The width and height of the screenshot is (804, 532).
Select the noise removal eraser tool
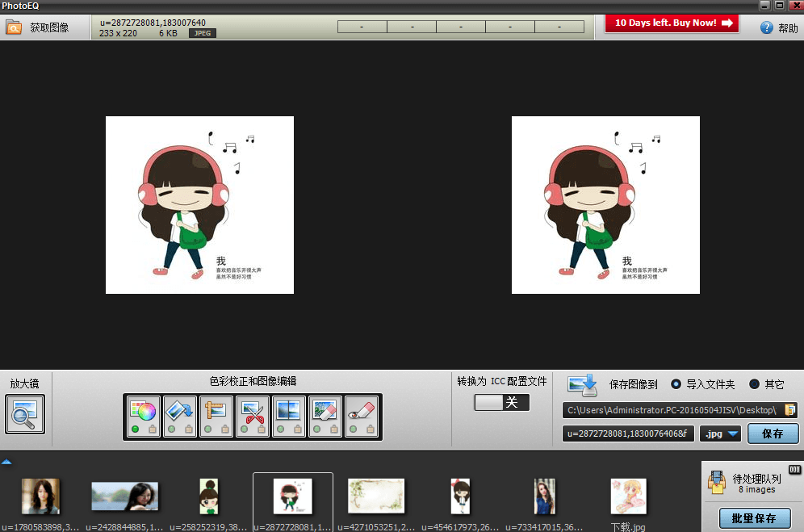coord(325,416)
